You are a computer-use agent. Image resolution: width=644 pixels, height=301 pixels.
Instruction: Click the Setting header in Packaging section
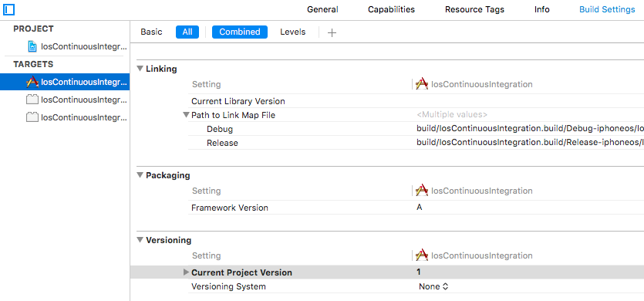tap(206, 191)
